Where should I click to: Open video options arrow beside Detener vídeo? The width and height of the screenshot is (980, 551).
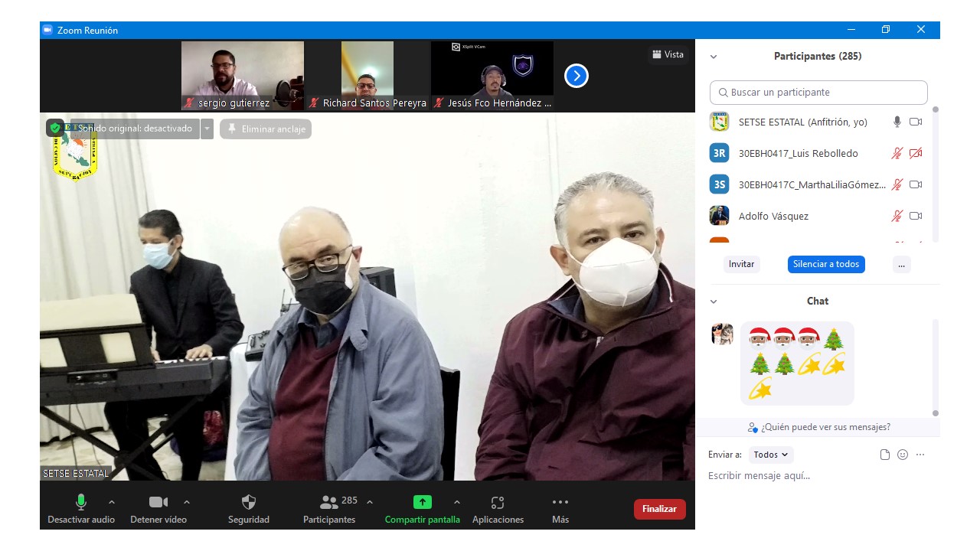(187, 502)
